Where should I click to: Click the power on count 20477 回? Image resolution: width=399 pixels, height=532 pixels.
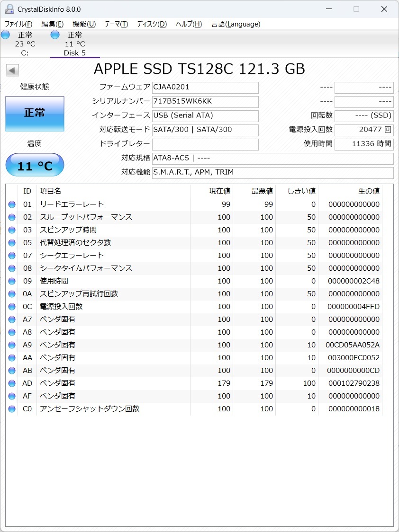364,130
